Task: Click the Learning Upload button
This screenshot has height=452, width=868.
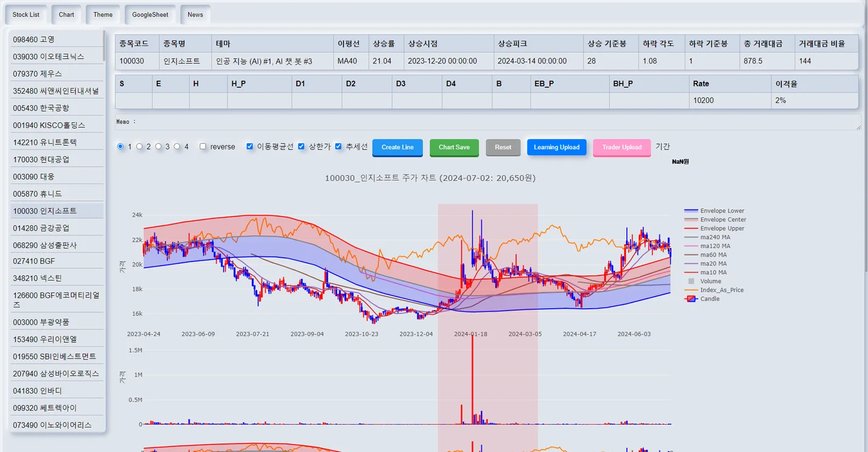Action: coord(557,147)
